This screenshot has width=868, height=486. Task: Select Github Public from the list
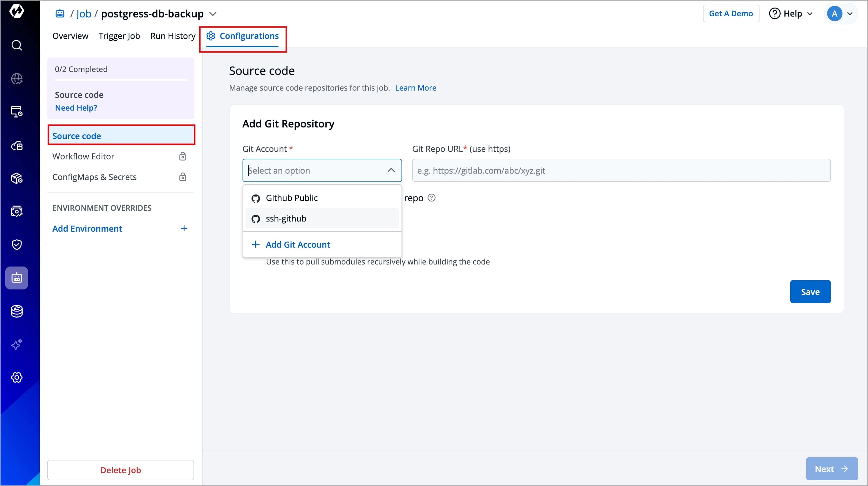(292, 198)
